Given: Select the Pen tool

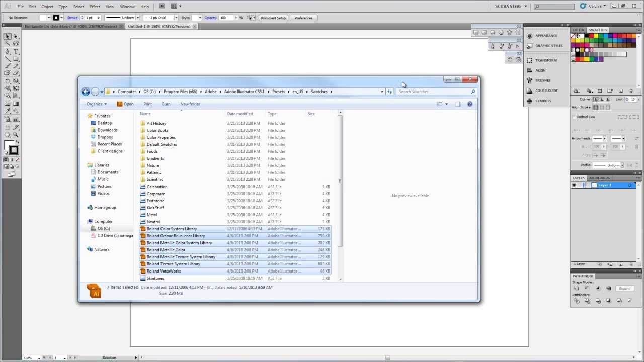Looking at the screenshot, I should point(8,51).
